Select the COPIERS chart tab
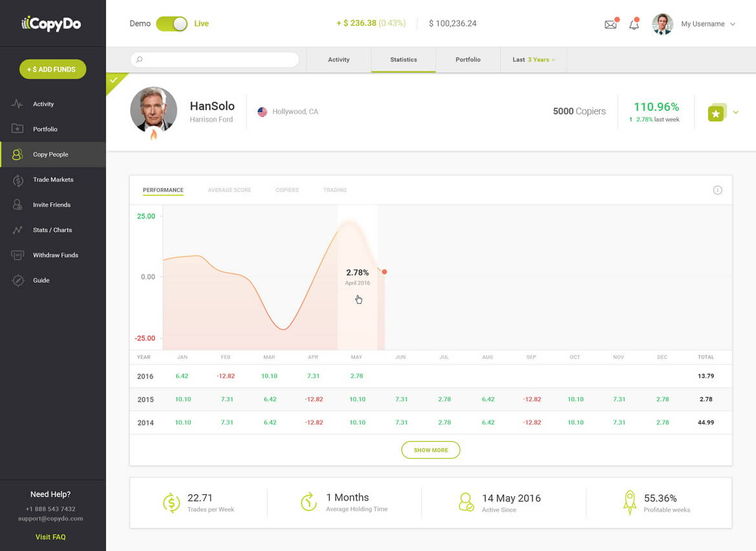Screen dimensions: 756x551 [x=288, y=190]
